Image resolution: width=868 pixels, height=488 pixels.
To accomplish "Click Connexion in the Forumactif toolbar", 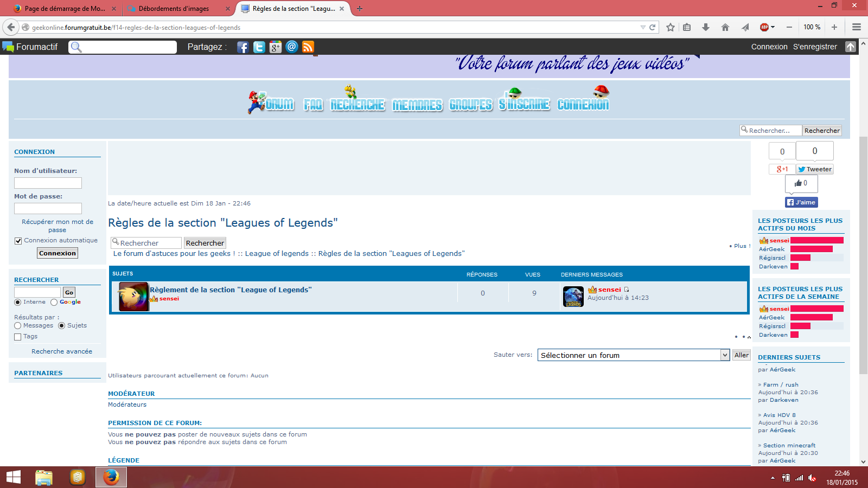I will (769, 47).
